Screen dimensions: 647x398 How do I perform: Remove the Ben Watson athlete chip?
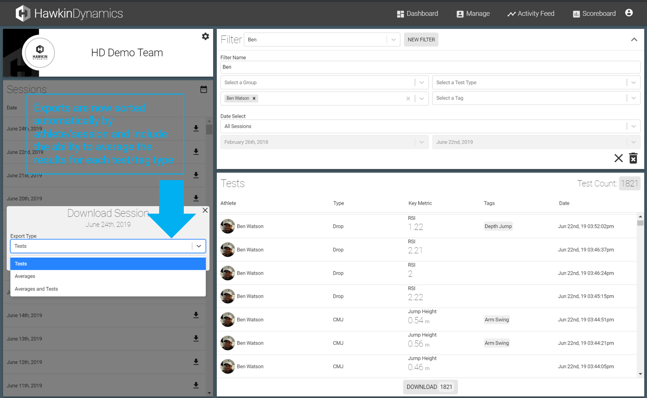pyautogui.click(x=254, y=98)
